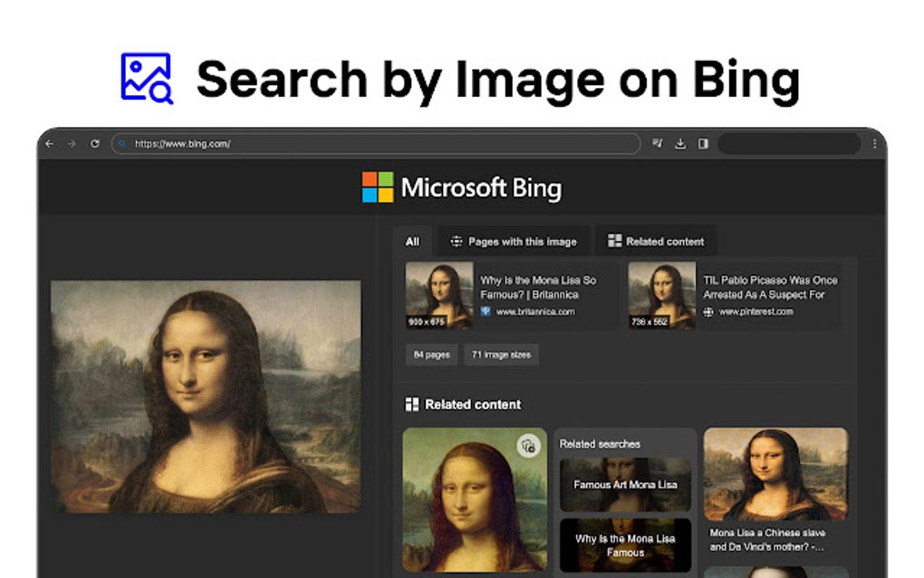Open 'TIL Pablo Picasso Was Once Arrested' link

tap(770, 287)
